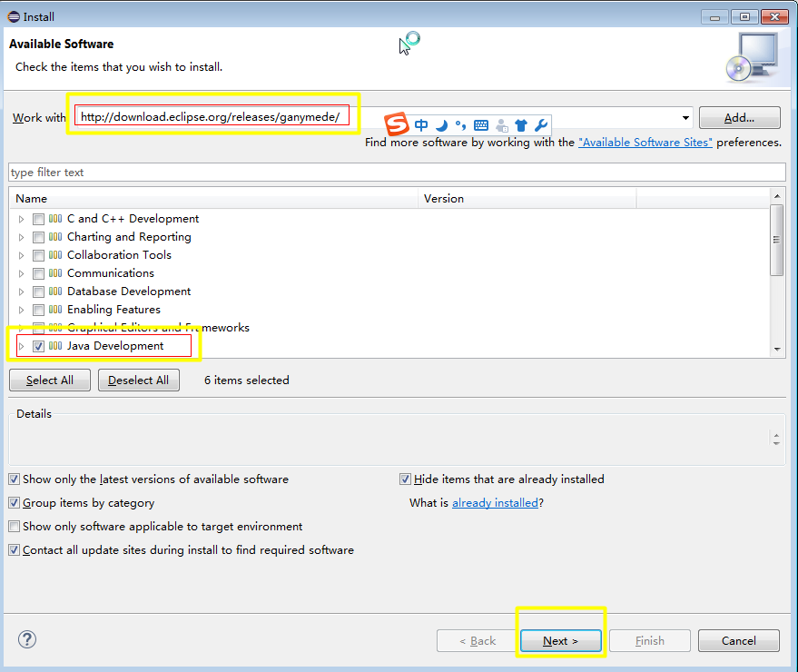Click the software list scrollbar thumb

point(776,240)
